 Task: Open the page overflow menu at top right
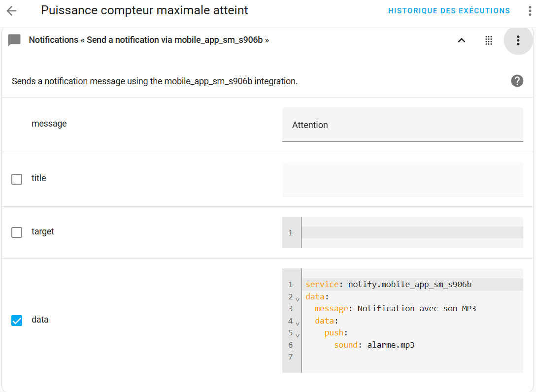[530, 11]
